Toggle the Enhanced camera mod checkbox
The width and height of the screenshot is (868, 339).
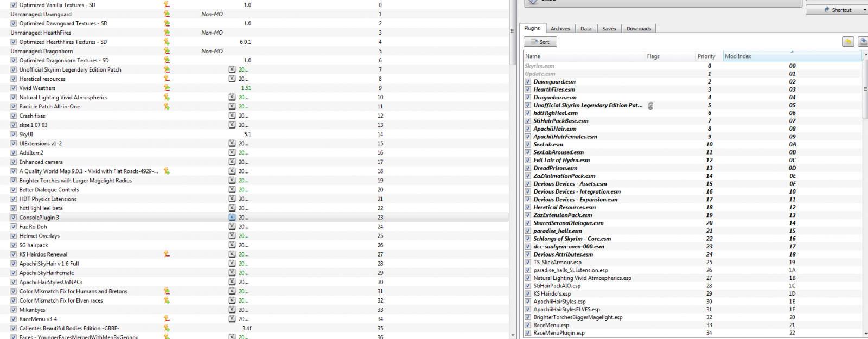[14, 162]
